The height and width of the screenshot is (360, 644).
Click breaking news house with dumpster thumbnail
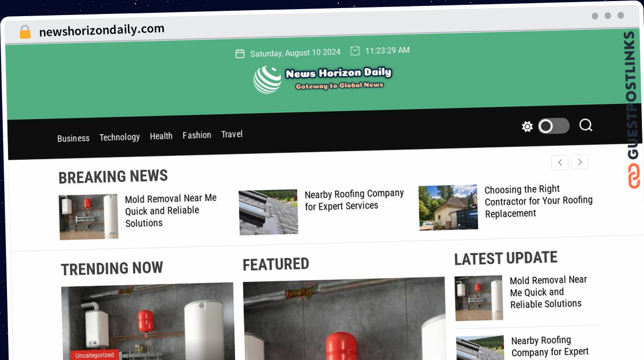pyautogui.click(x=448, y=207)
